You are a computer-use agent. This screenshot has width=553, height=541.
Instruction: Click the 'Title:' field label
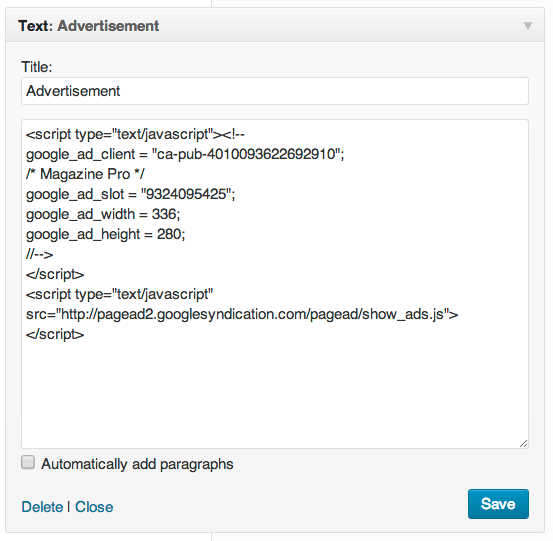click(x=37, y=67)
